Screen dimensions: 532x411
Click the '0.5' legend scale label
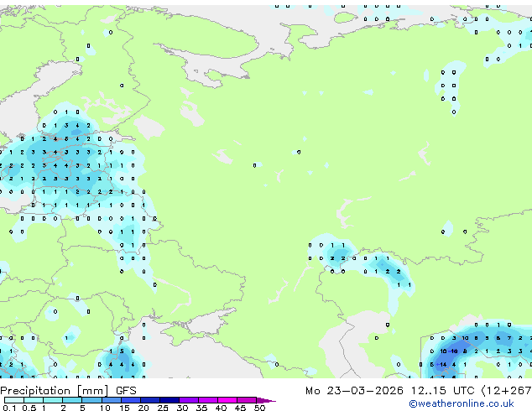(29, 408)
